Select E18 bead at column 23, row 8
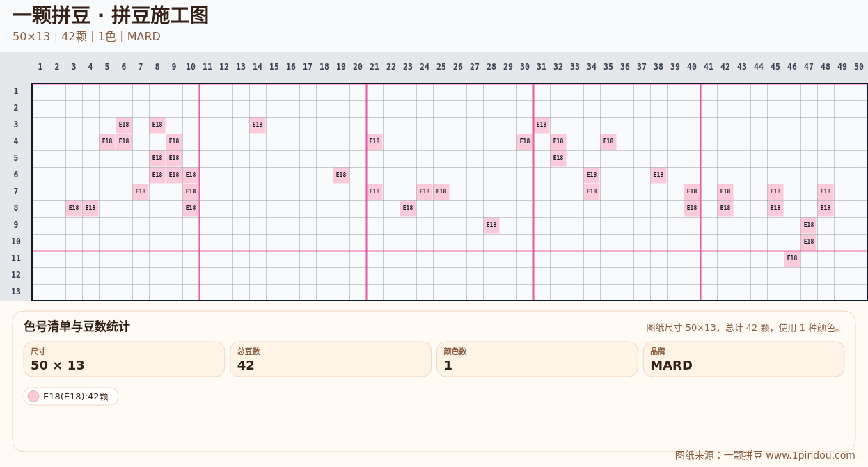 pyautogui.click(x=408, y=209)
